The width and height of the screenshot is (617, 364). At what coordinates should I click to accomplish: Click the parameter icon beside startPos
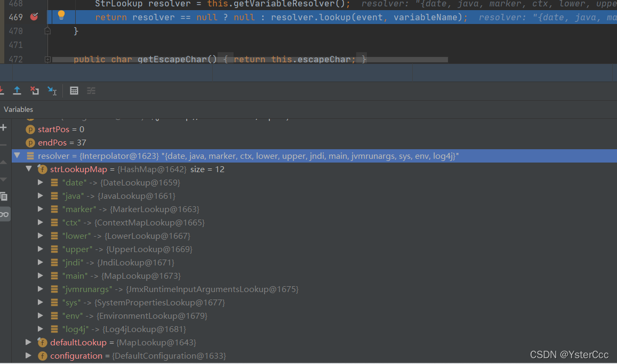tap(30, 130)
